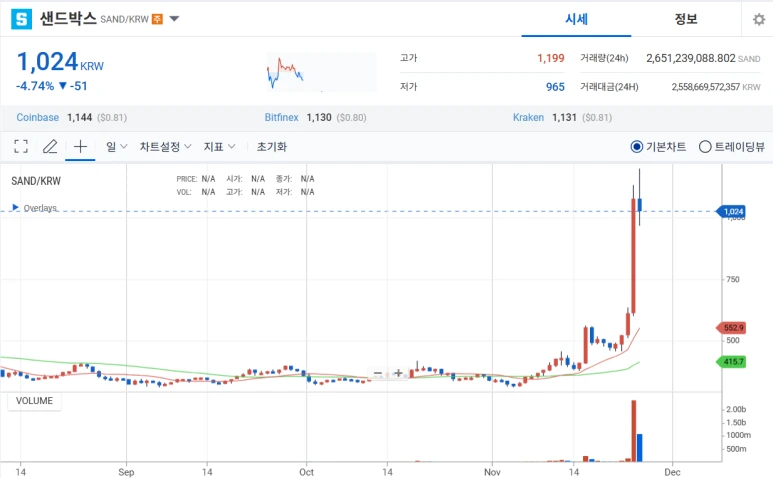This screenshot has height=478, width=773.
Task: Click the orange 주 market badge
Action: [x=157, y=19]
